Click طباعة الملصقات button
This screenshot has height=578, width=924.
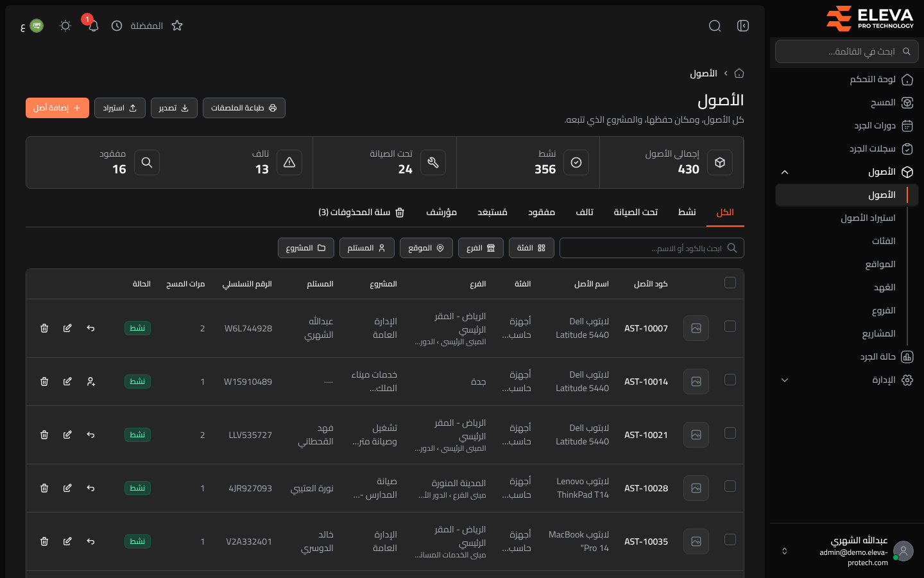[244, 108]
